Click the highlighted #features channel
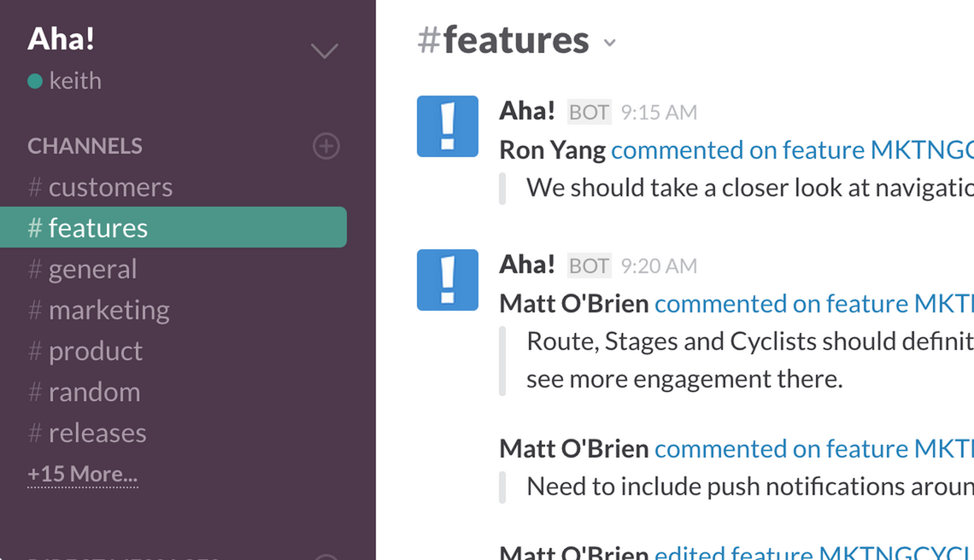The width and height of the screenshot is (974, 560). pyautogui.click(x=173, y=227)
